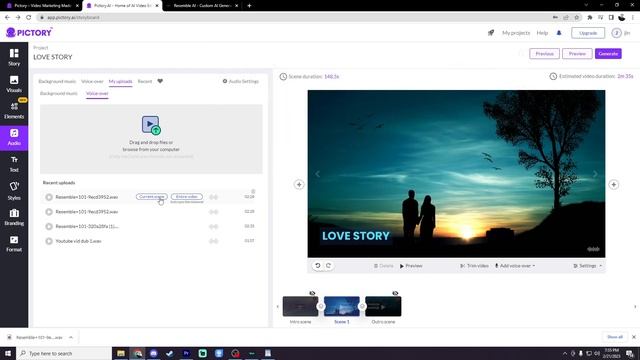Play the upload row showing Current scene button
The width and height of the screenshot is (640, 360).
pos(49,197)
